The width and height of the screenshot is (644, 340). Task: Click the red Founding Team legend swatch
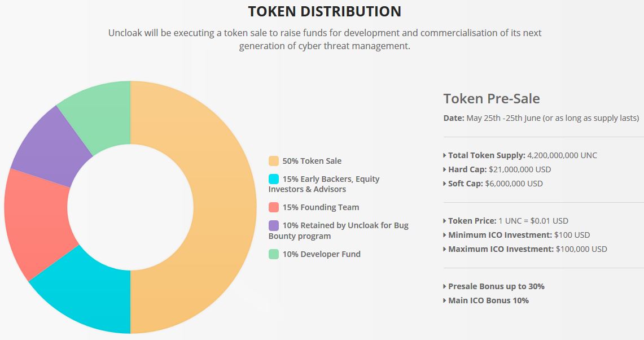274,207
